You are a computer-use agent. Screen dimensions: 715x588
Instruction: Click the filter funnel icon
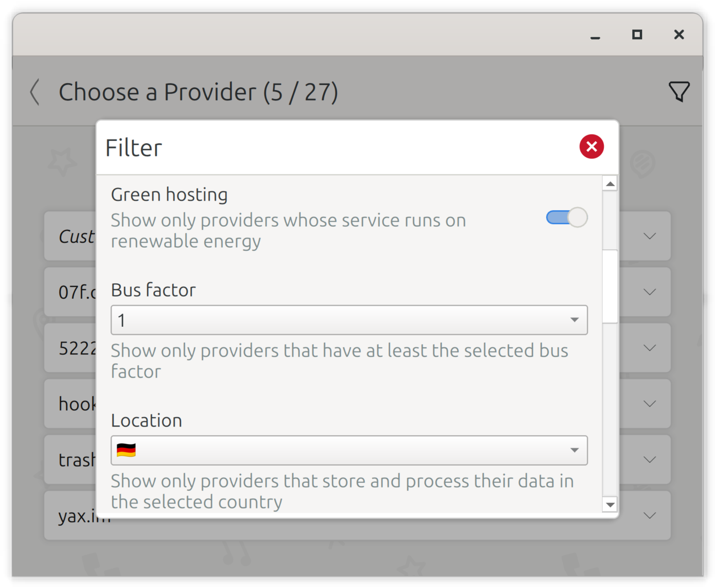coord(679,92)
